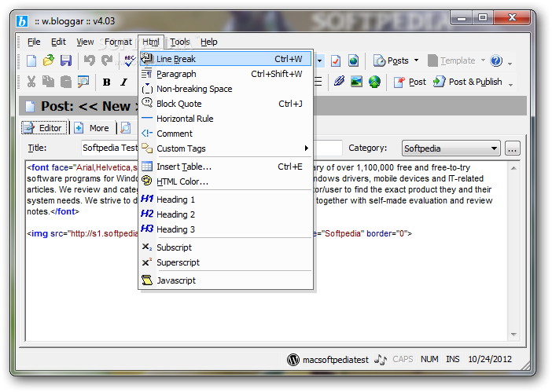Click the Paste clipboard icon

(66, 82)
